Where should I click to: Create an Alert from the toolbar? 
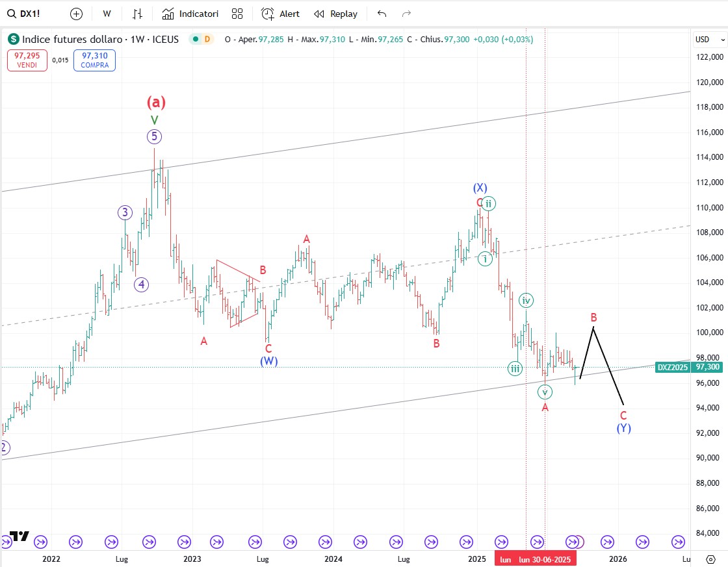(280, 14)
